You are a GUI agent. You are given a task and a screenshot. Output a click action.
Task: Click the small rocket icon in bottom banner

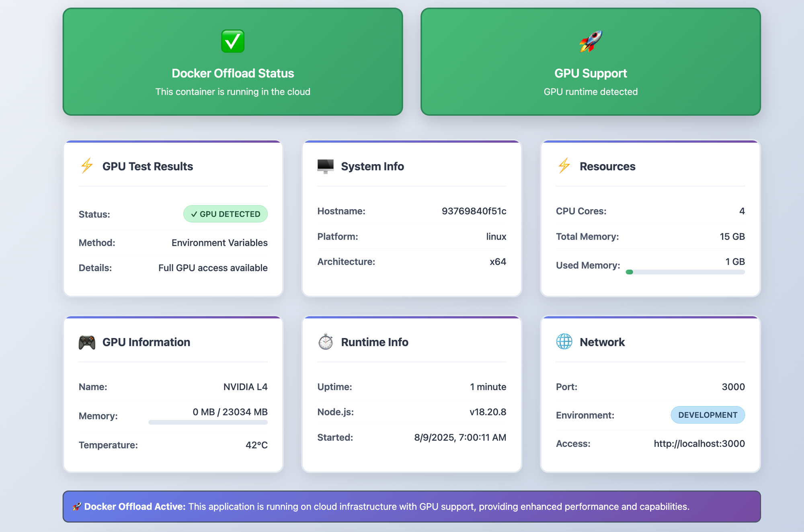click(77, 507)
